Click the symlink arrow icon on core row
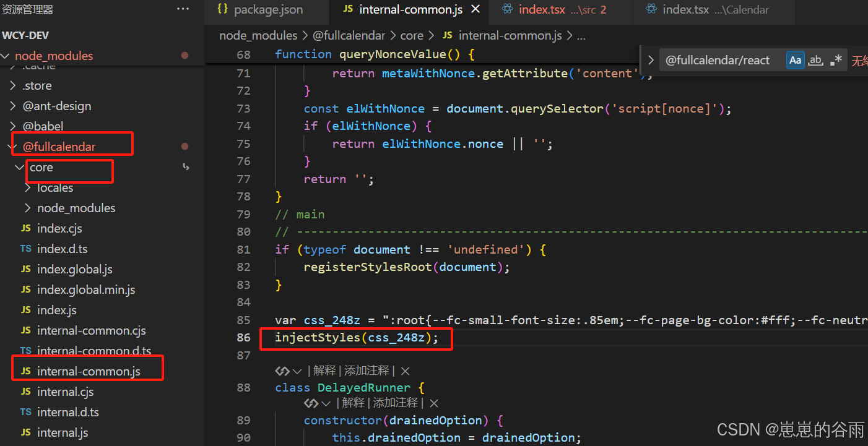This screenshot has height=446, width=868. 185,167
